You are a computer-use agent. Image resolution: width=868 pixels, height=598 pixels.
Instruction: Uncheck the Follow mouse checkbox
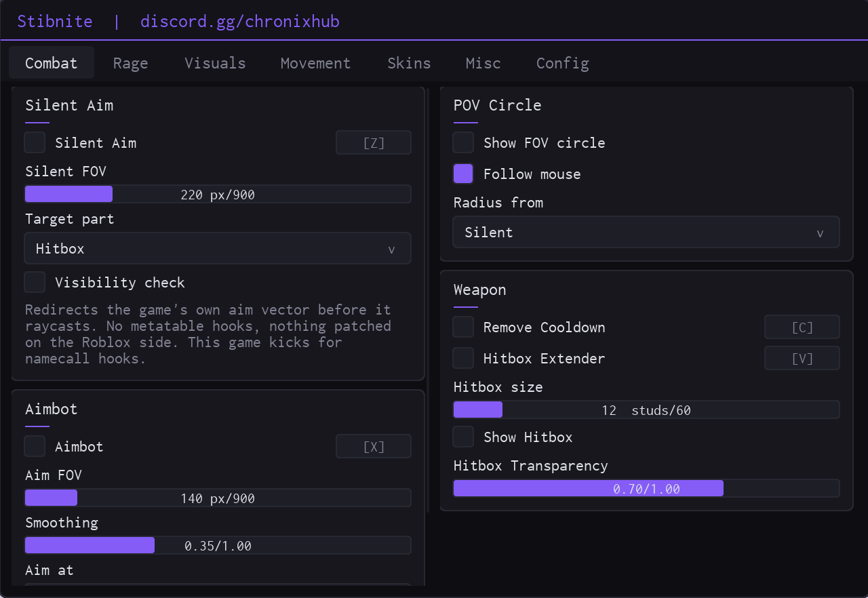[463, 174]
